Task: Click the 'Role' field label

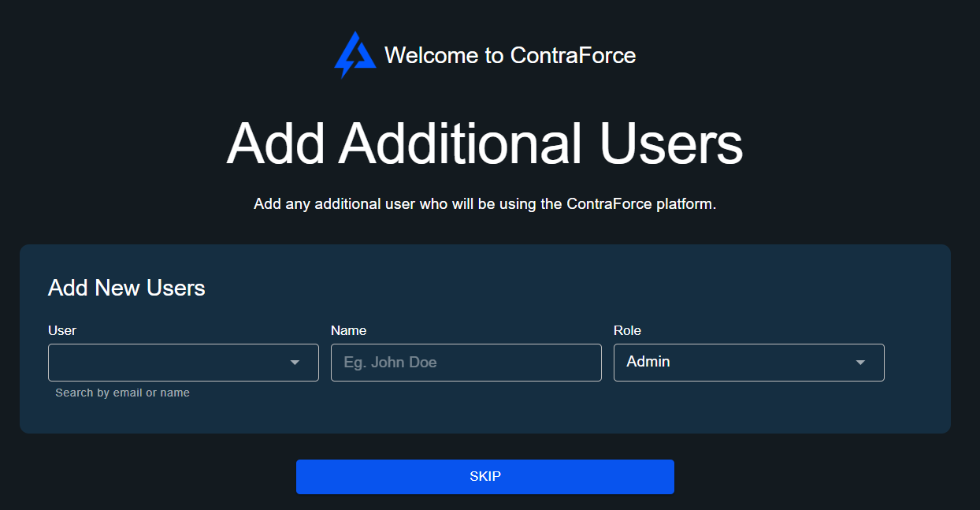Action: (x=627, y=330)
